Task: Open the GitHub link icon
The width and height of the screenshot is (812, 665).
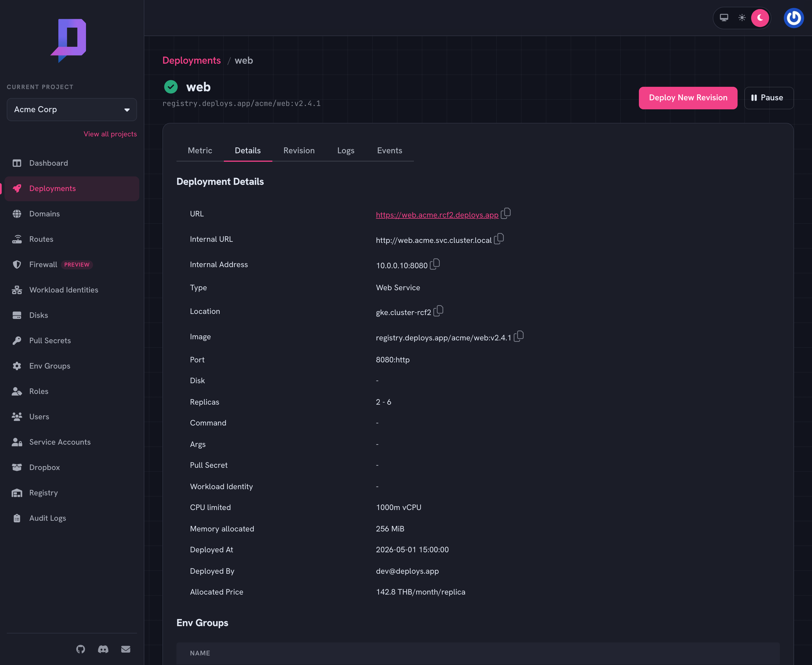Action: 80,649
